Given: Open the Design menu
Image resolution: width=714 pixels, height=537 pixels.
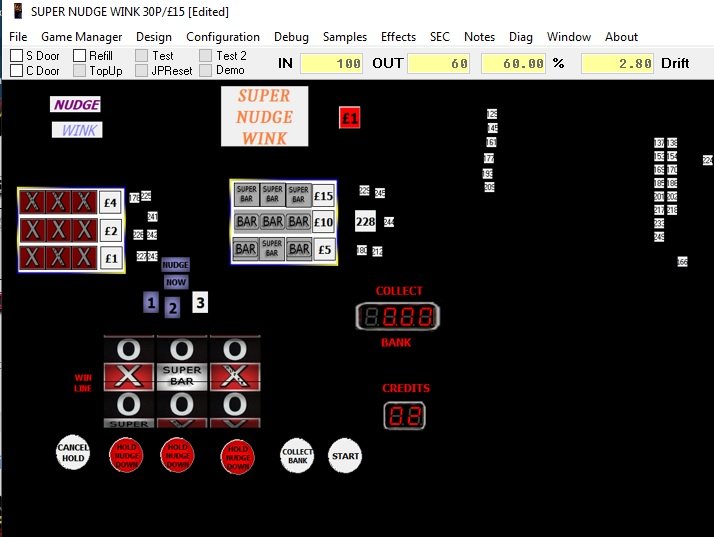Looking at the screenshot, I should tap(154, 37).
